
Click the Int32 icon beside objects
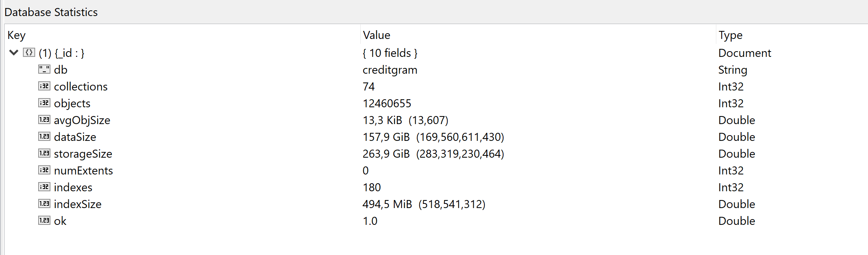(44, 103)
